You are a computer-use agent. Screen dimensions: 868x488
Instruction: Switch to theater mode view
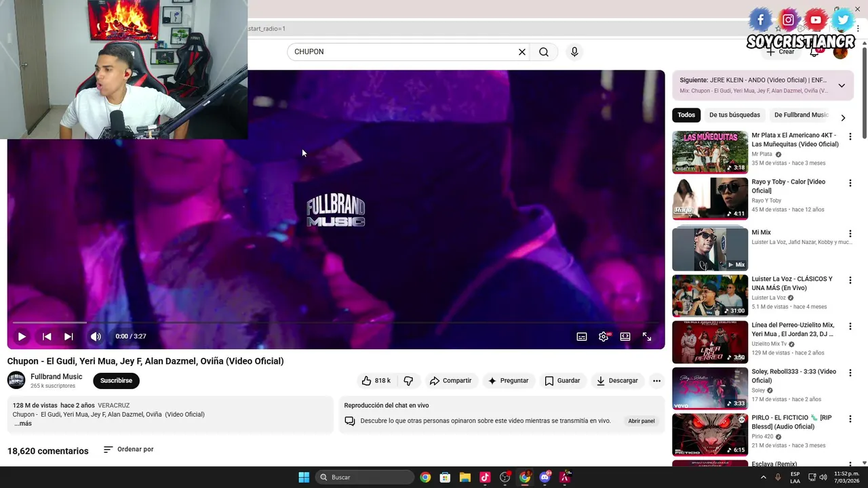[625, 336]
